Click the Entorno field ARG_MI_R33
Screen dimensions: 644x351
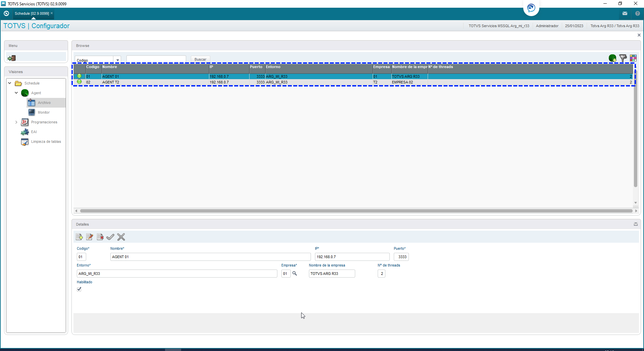coord(177,274)
